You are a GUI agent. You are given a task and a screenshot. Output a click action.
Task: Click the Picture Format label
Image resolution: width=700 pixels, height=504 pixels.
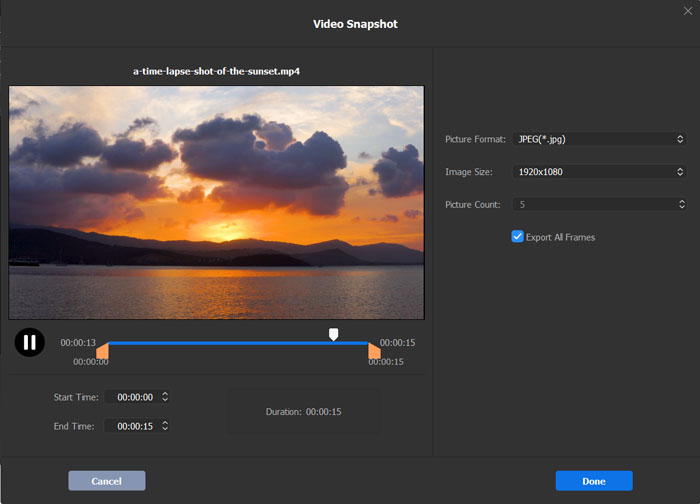click(475, 139)
